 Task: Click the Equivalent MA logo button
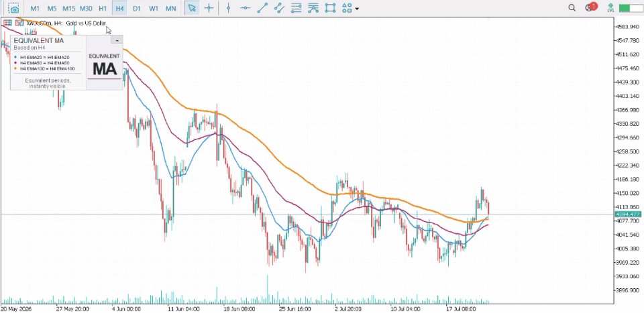point(105,66)
